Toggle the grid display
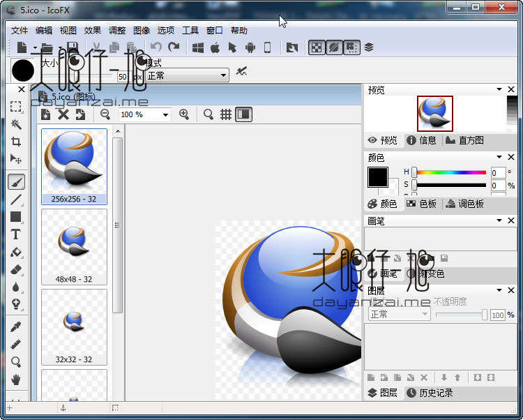Screen dimensions: 523x420 tap(226, 114)
